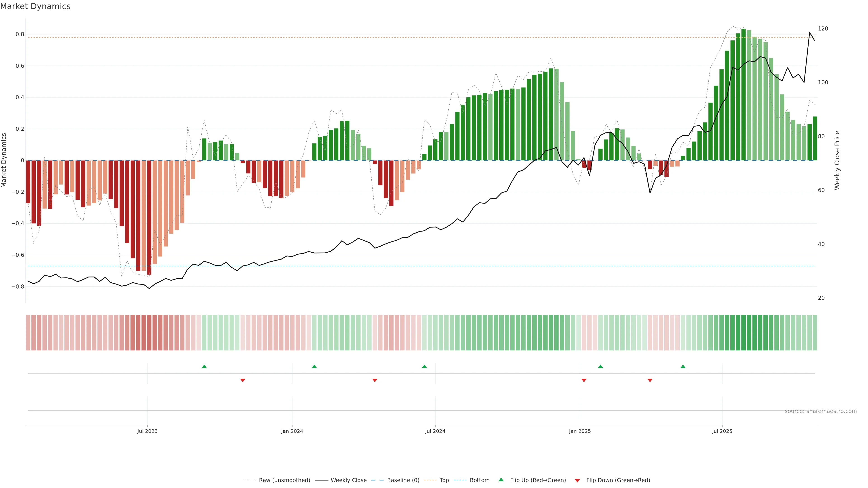Click the darkest green heat strip cell
Image resolution: width=868 pixels, height=488 pixels.
[x=743, y=332]
